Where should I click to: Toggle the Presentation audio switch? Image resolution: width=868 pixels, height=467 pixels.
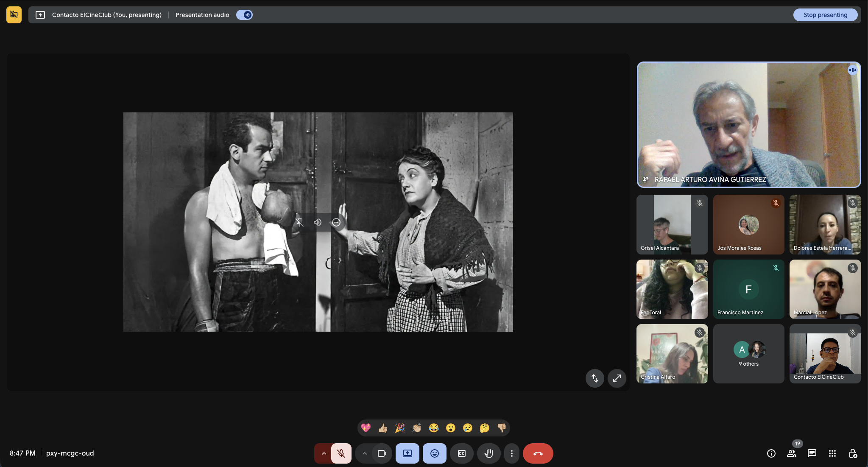[245, 15]
